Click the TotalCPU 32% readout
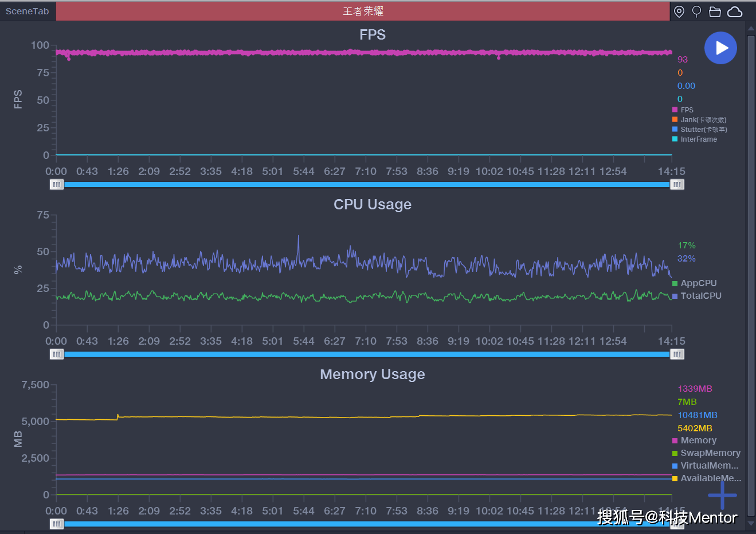Viewport: 756px width, 534px height. click(686, 258)
